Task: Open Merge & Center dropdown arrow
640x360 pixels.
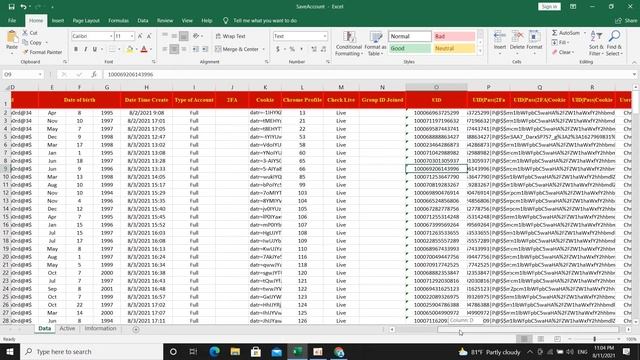Action: tap(263, 49)
